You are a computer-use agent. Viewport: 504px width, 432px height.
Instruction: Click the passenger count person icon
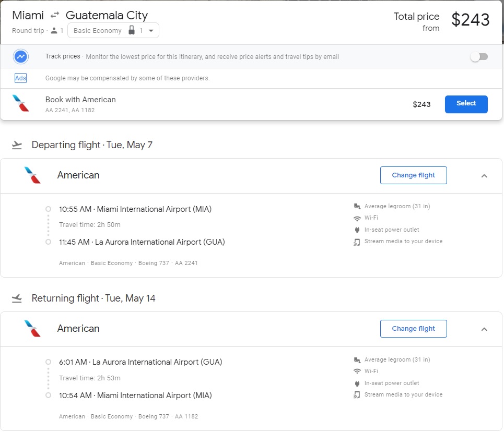coord(54,31)
